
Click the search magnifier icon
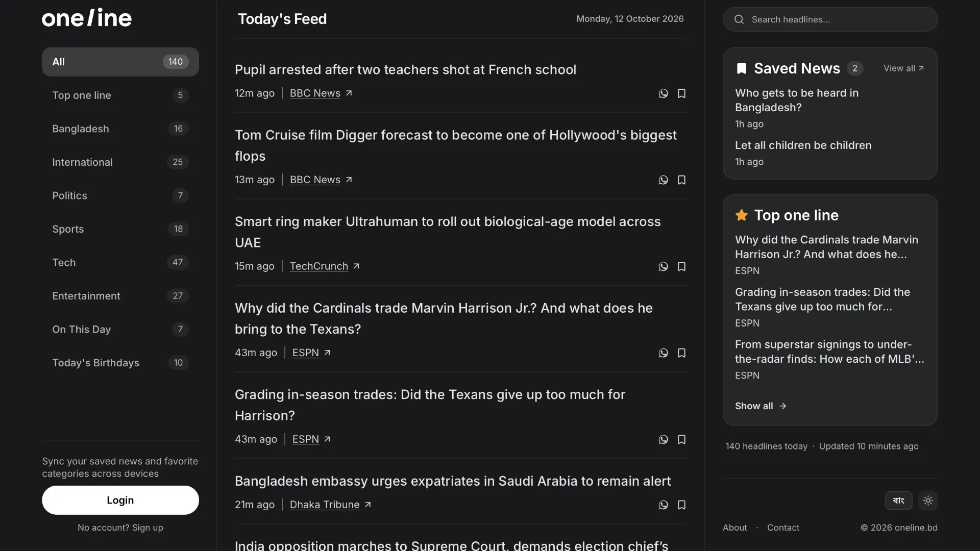click(739, 19)
